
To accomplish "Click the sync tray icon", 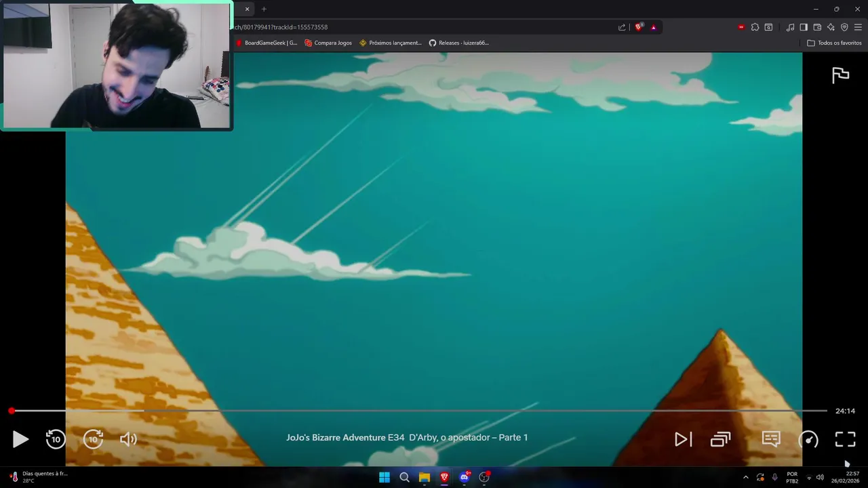I will coord(760,477).
